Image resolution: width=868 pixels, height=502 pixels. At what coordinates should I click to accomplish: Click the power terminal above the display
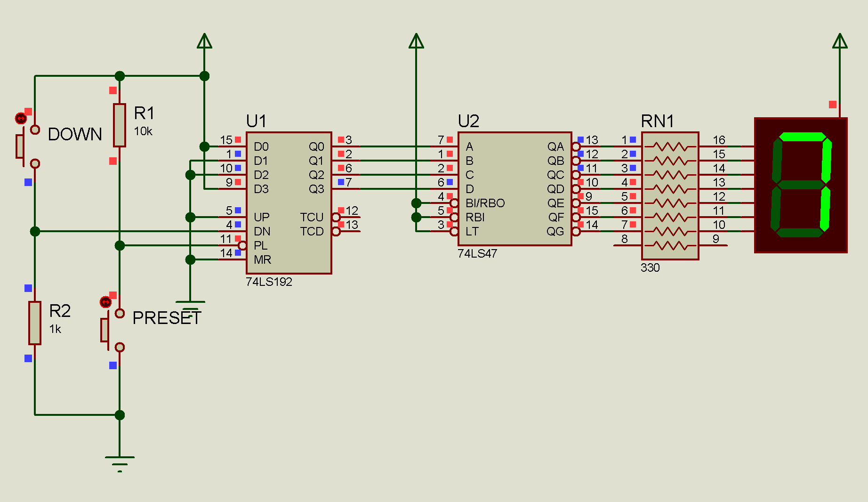pyautogui.click(x=840, y=40)
